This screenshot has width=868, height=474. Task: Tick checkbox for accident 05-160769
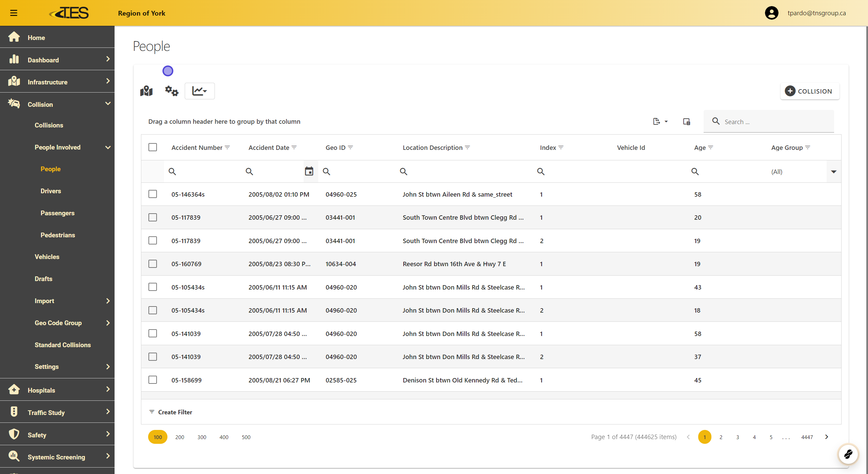[153, 264]
